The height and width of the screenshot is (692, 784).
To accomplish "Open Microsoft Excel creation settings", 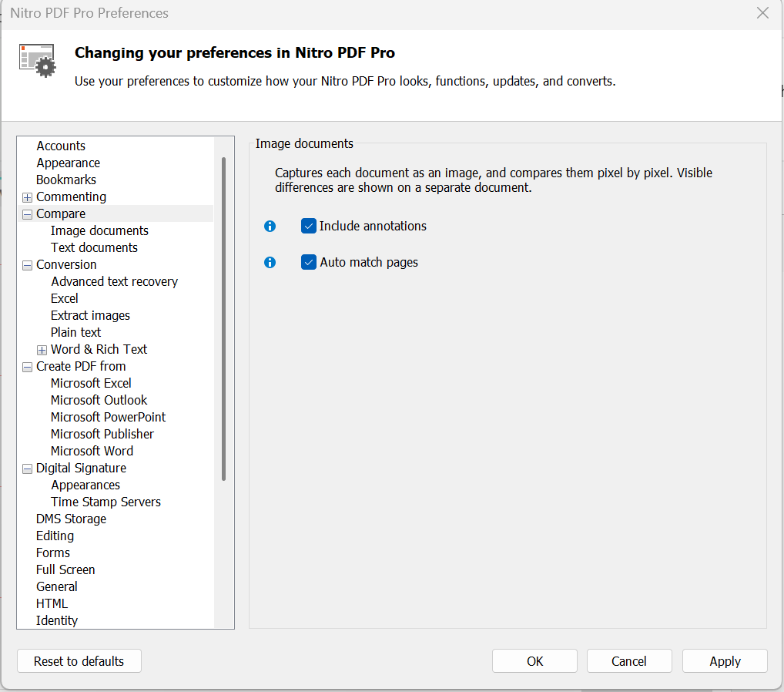I will (91, 383).
